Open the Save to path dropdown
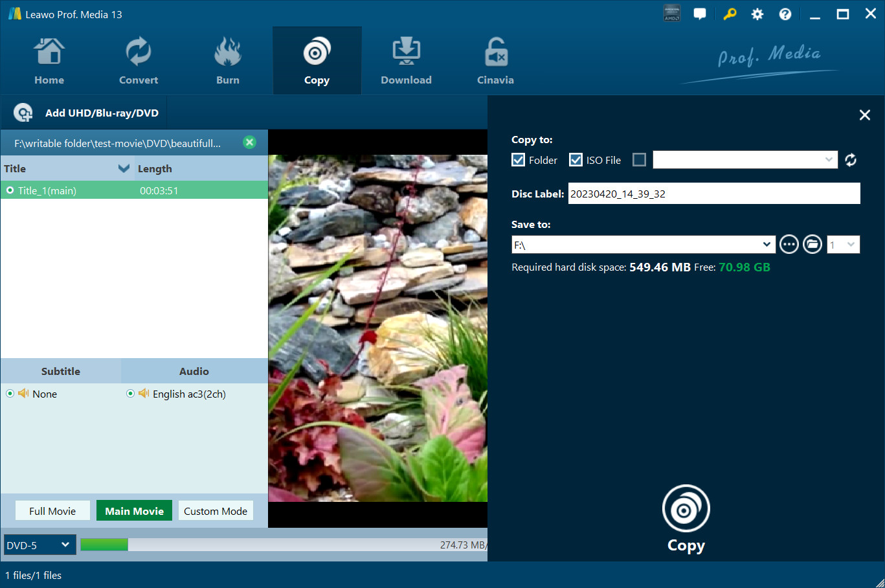The image size is (885, 588). [767, 245]
